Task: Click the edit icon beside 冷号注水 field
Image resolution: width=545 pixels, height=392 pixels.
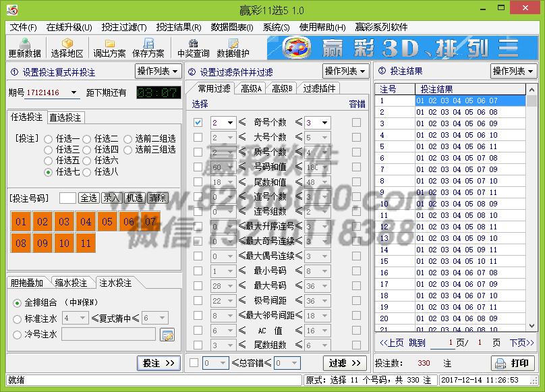Action: point(167,335)
